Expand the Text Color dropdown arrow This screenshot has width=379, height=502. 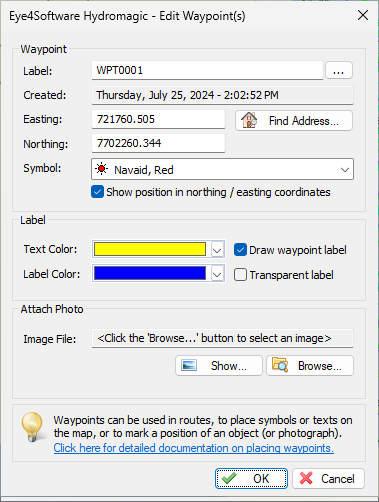click(217, 250)
